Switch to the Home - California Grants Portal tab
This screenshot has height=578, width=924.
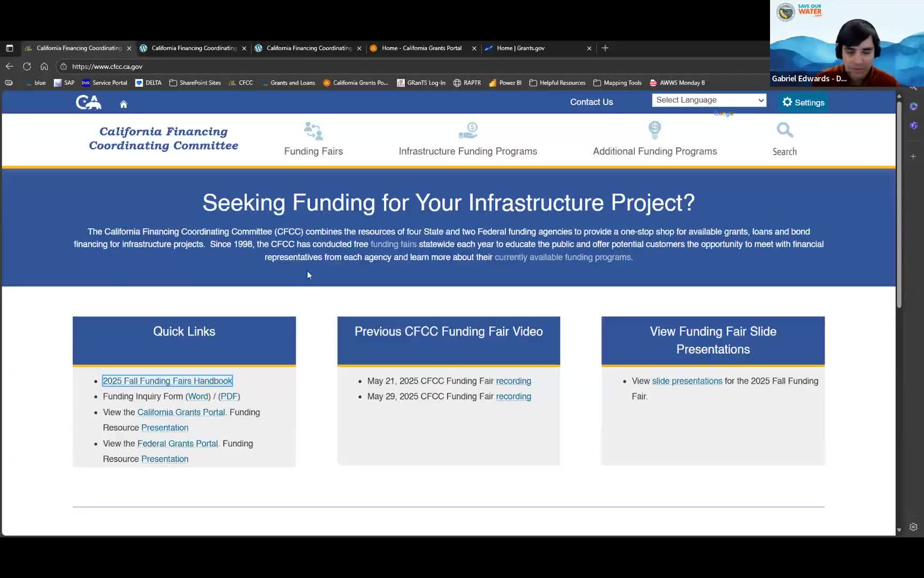click(x=422, y=48)
